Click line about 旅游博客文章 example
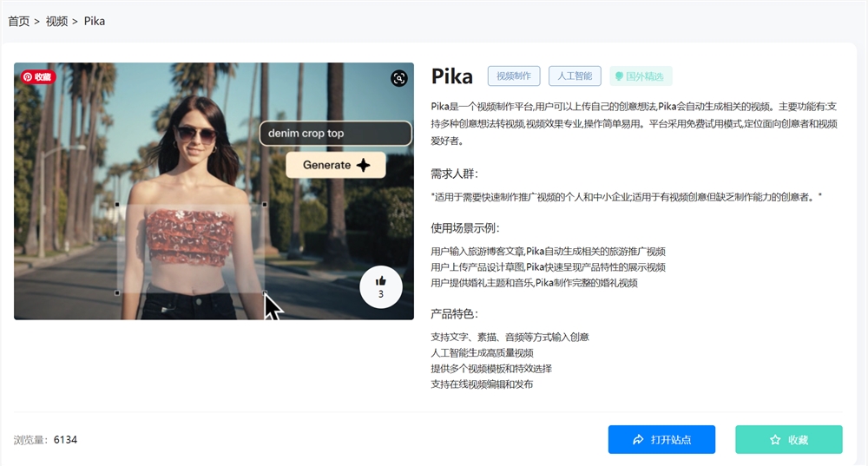 point(548,252)
